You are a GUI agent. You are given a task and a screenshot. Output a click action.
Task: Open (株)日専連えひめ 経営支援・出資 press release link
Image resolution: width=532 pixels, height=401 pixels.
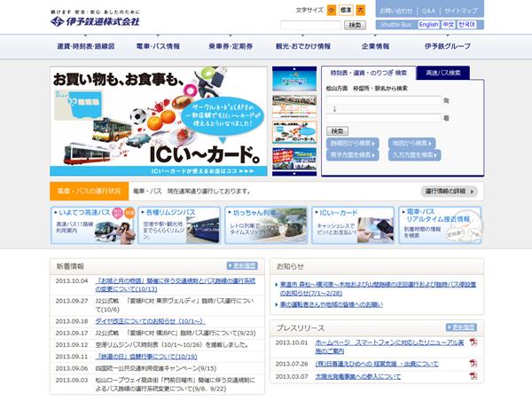(x=377, y=364)
